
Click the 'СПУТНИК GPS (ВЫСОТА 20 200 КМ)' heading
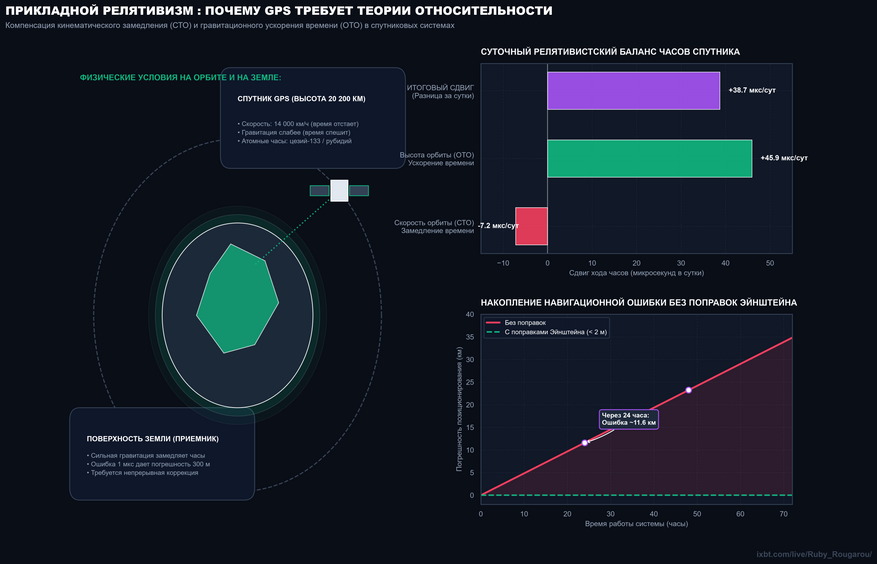301,99
